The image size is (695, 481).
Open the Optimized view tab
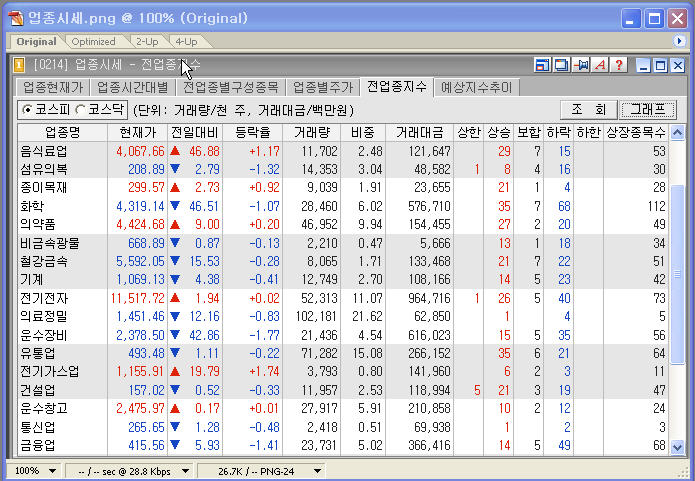click(x=93, y=41)
